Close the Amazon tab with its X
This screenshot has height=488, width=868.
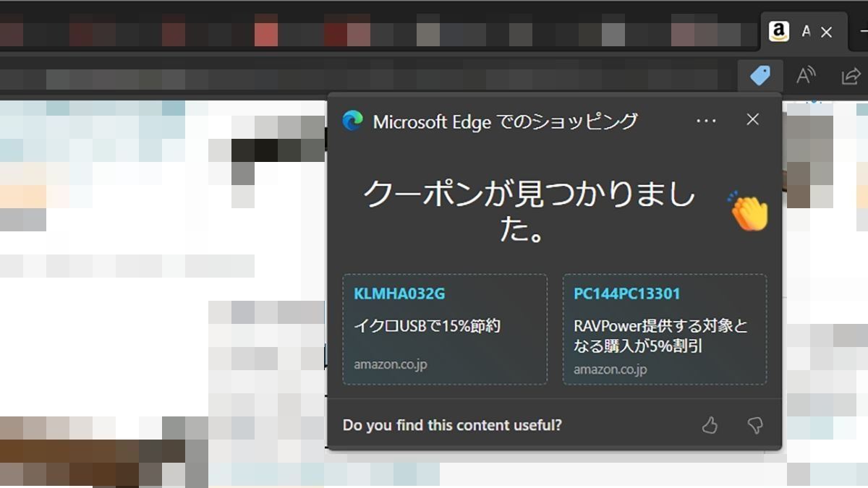click(827, 32)
